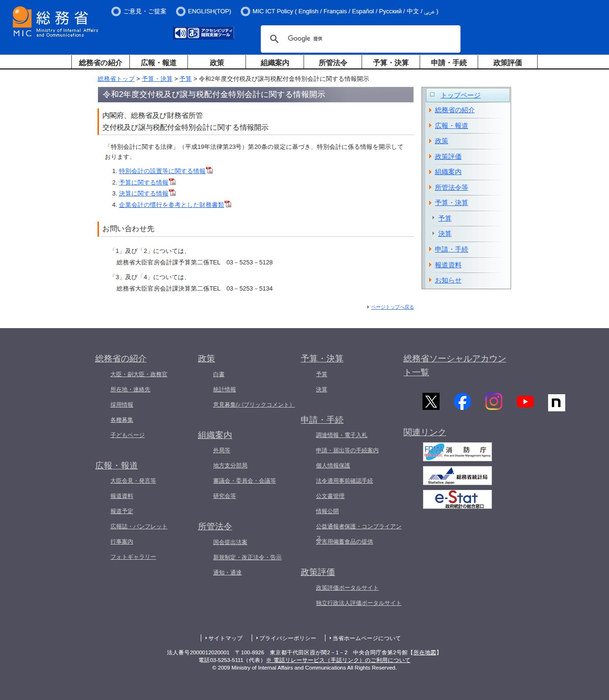This screenshot has width=609, height=700.
Task: Open footer 調達情報・電子入札 link
Action: (341, 435)
